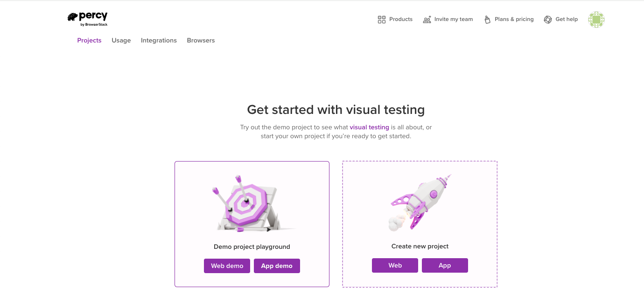Click the Get help text
This screenshot has height=296, width=644.
(567, 20)
